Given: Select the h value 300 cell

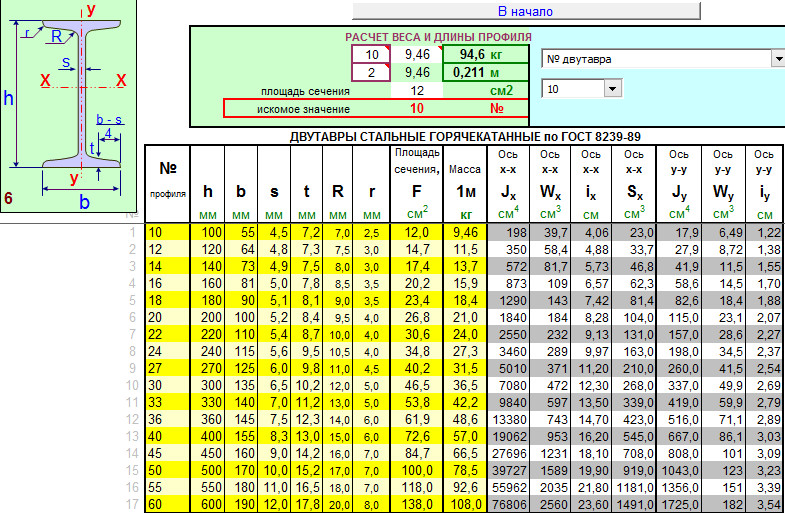Looking at the screenshot, I should click(207, 385).
